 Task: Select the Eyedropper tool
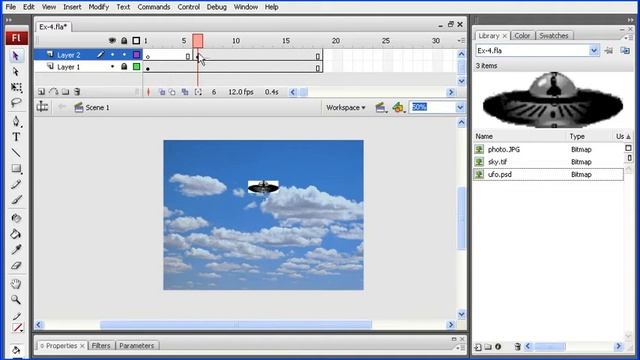[16, 250]
